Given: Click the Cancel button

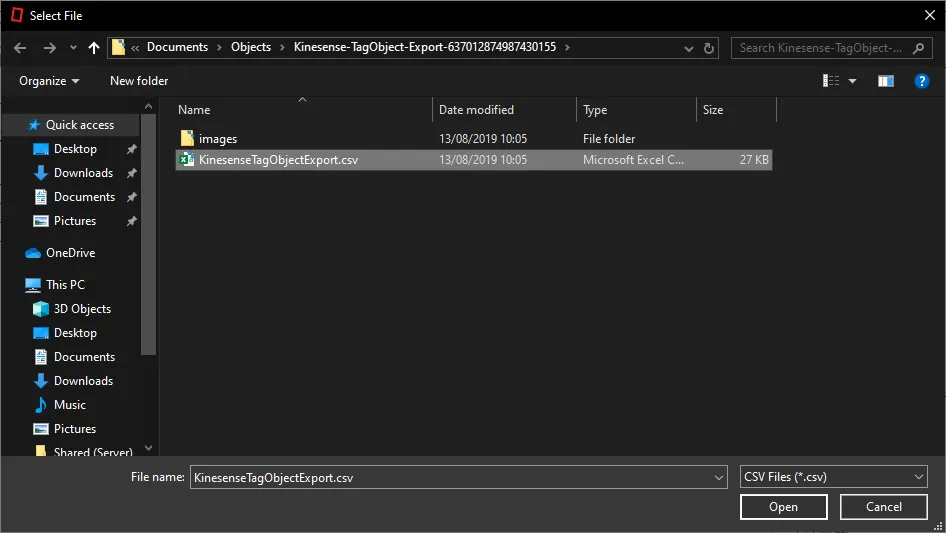Looking at the screenshot, I should point(884,507).
